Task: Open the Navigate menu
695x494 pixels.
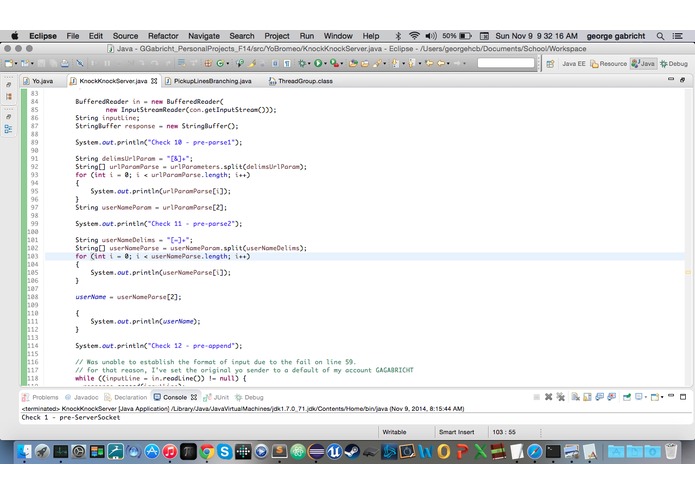Action: pos(204,36)
